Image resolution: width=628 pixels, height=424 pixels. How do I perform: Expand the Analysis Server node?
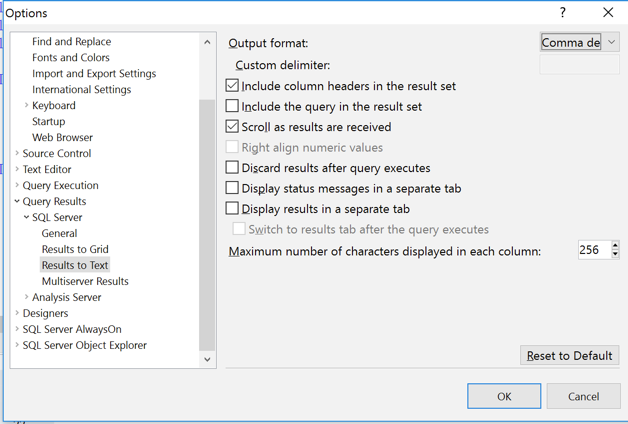(26, 297)
